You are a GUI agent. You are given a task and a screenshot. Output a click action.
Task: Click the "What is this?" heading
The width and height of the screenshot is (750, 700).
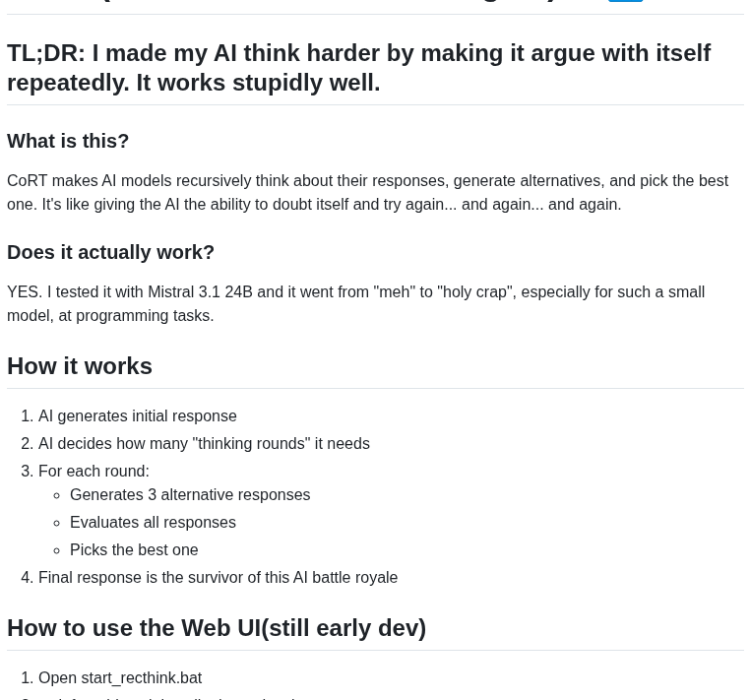tap(68, 141)
